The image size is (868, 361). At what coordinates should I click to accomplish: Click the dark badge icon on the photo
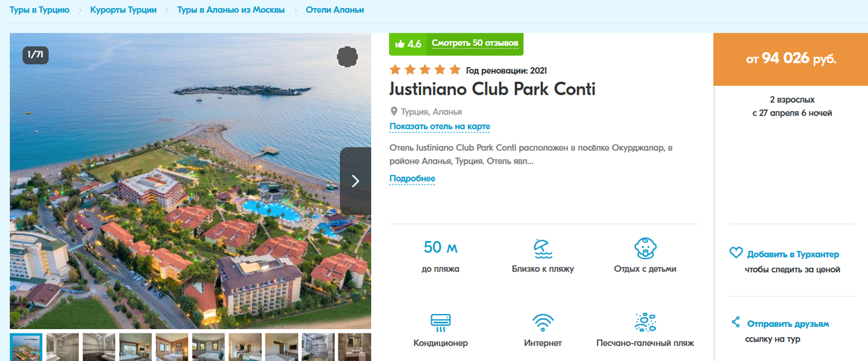347,56
